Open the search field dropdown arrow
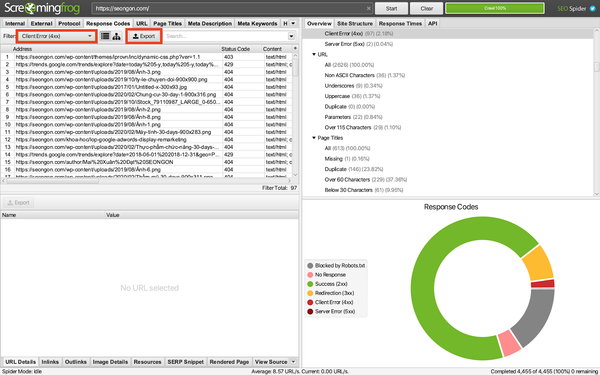The height and width of the screenshot is (375, 600). (292, 36)
